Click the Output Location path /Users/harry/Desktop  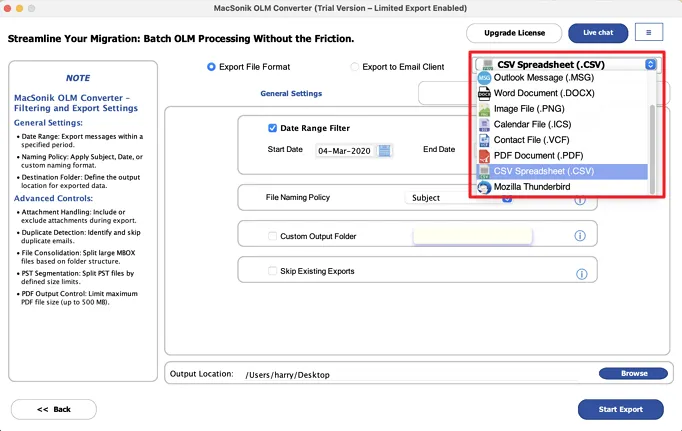[288, 375]
